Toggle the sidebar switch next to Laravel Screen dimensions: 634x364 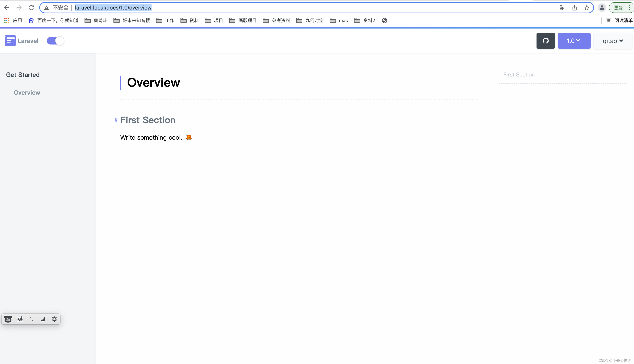[x=55, y=41]
